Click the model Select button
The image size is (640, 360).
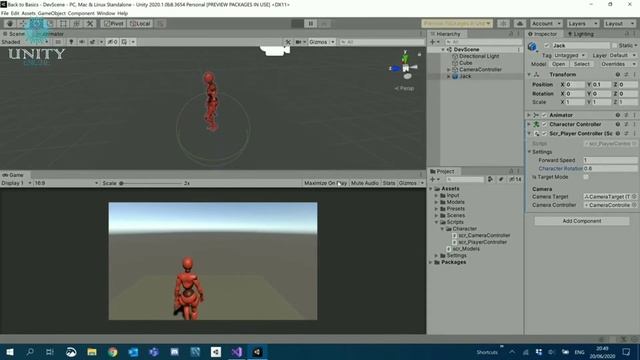point(582,64)
